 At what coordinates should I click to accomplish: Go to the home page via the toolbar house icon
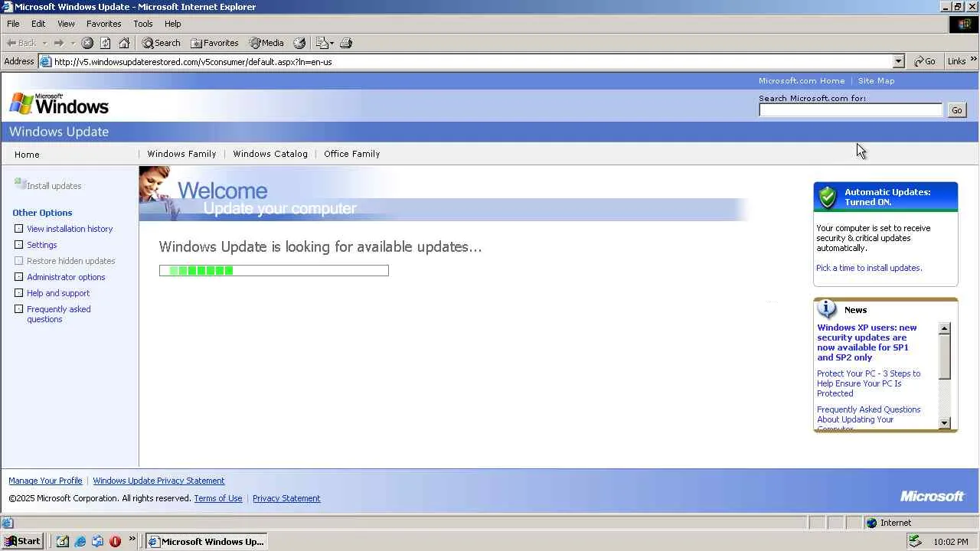coord(124,43)
